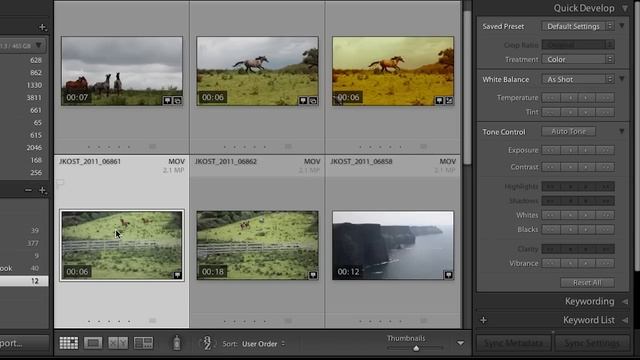Click collection badge on green running-horse thumbnail

pyautogui.click(x=313, y=100)
